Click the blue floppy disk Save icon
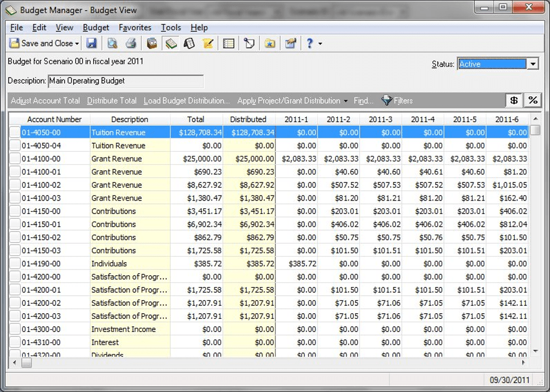The image size is (550, 392). [x=91, y=44]
